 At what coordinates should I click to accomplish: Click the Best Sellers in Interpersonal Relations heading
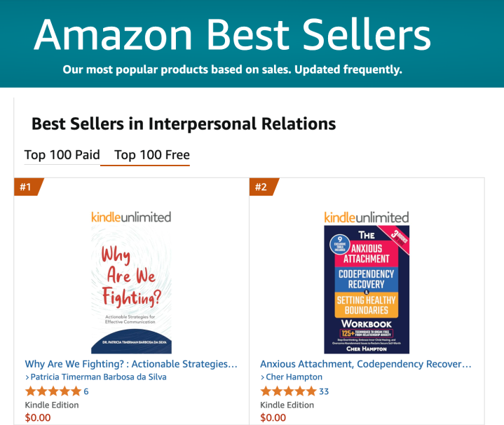click(x=184, y=124)
